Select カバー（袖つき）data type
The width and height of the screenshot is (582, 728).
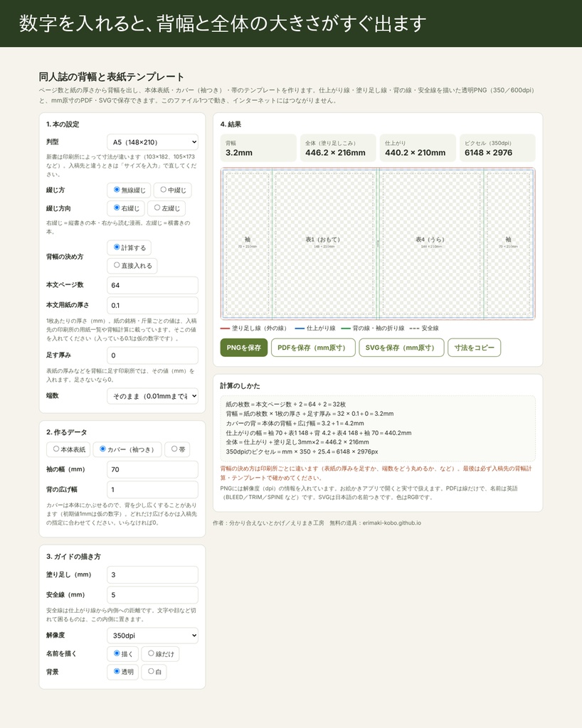pyautogui.click(x=127, y=449)
